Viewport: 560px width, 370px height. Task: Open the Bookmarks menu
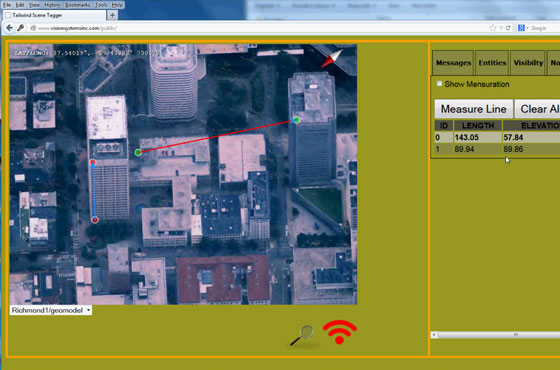(x=78, y=5)
